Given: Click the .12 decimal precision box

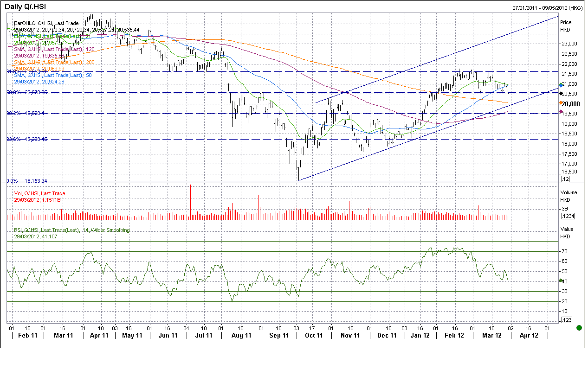Looking at the screenshot, I should (565, 179).
